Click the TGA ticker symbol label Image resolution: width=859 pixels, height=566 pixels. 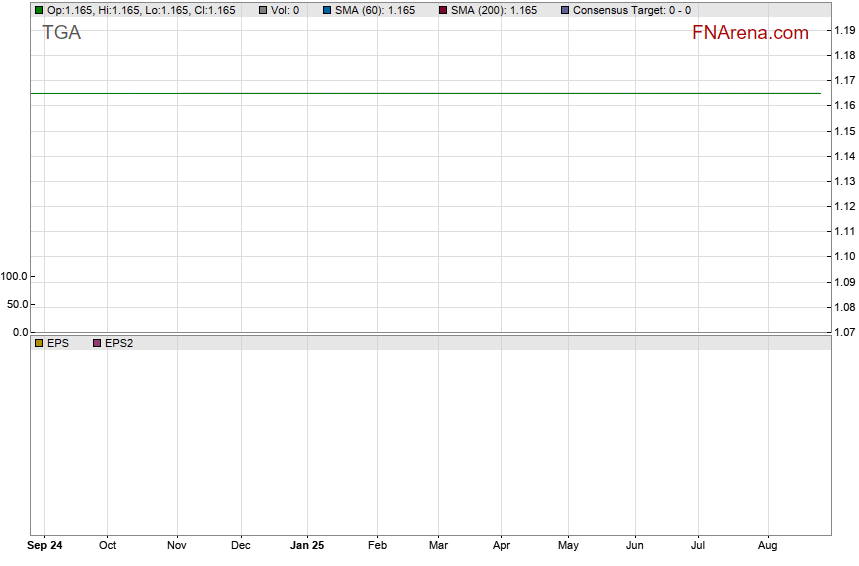(x=61, y=33)
